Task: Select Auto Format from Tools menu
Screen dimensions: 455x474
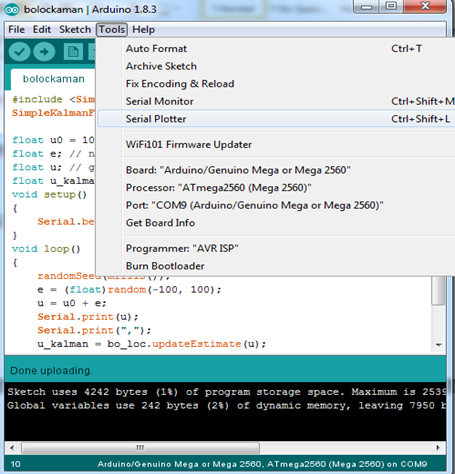Action: coord(276,49)
